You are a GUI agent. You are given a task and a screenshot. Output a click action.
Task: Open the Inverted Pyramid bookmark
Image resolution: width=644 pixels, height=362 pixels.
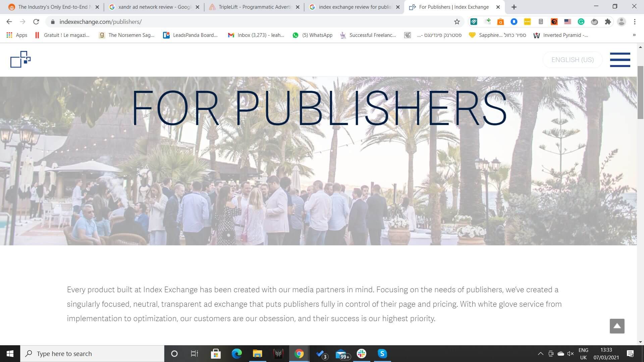point(561,35)
